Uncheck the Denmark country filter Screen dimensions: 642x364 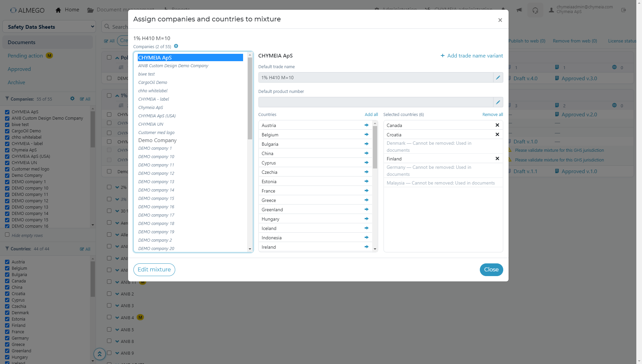[x=7, y=313]
